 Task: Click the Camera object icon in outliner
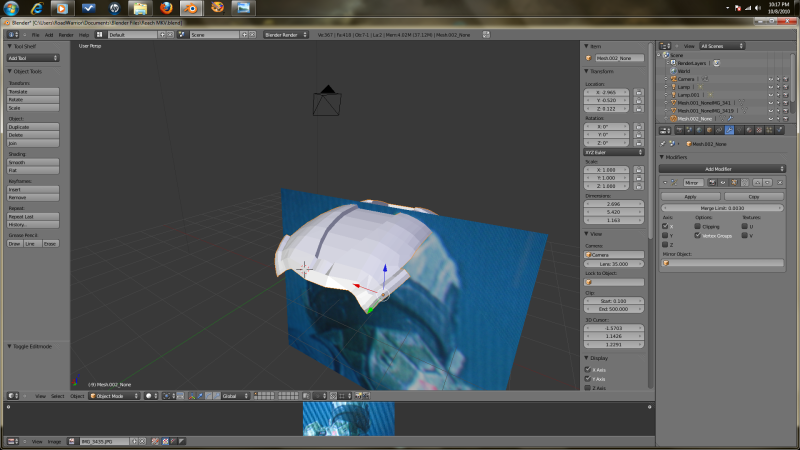pyautogui.click(x=673, y=78)
